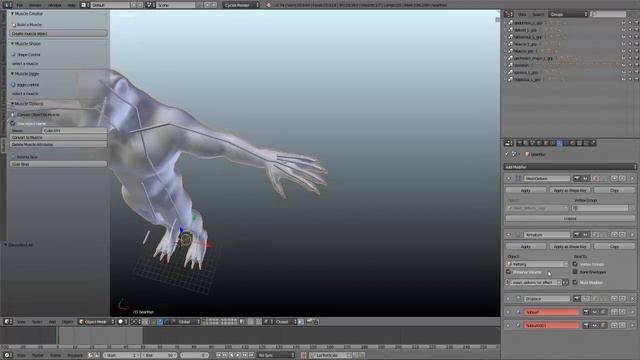640x360 pixels.
Task: Click the timeline Start frame field
Action: 121,355
